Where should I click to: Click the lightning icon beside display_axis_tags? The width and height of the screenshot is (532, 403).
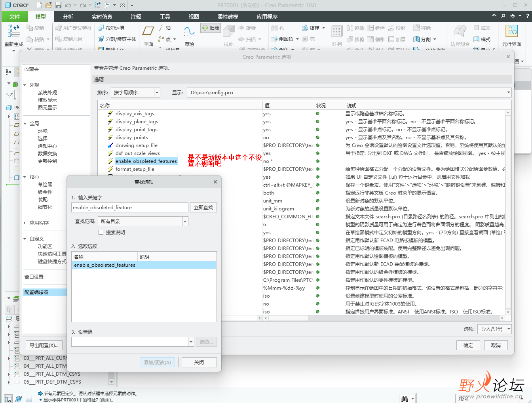110,114
